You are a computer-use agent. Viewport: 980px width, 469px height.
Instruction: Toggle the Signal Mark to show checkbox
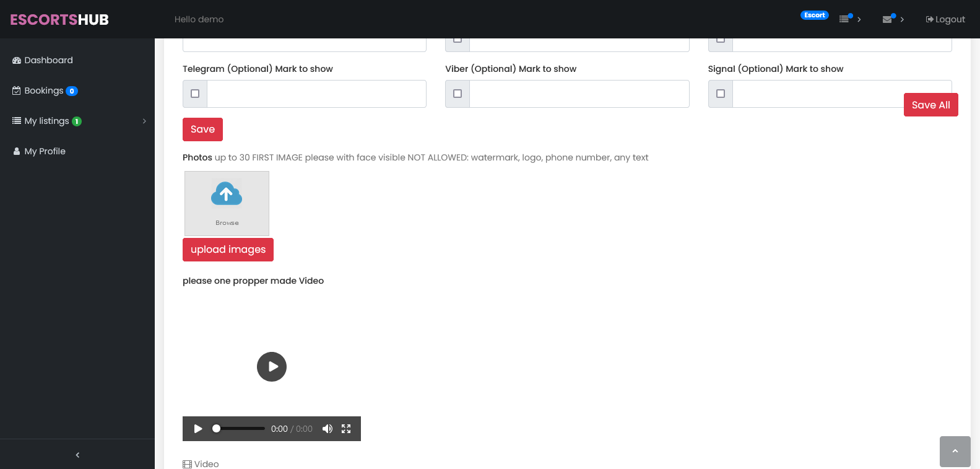click(721, 94)
